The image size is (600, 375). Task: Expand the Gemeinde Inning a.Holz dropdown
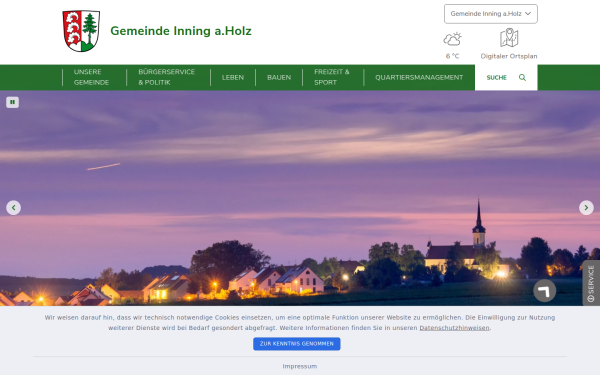coord(491,14)
